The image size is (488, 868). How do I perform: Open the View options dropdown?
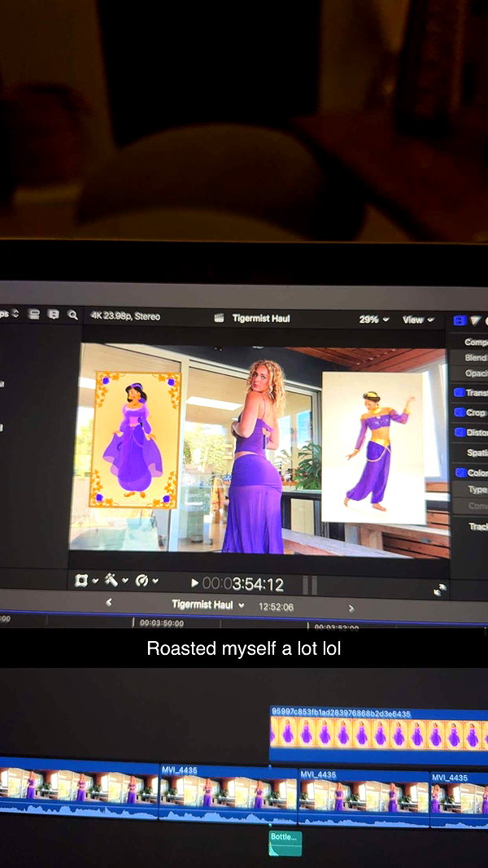pyautogui.click(x=418, y=320)
